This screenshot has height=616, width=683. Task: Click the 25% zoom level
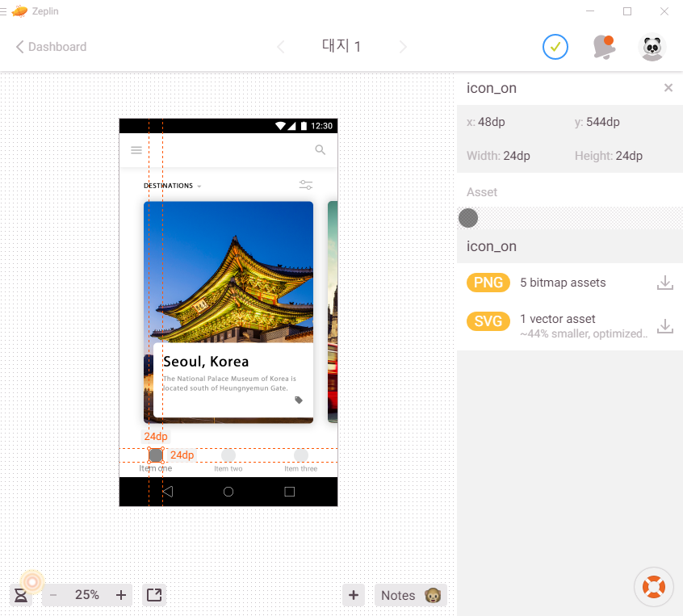click(86, 595)
